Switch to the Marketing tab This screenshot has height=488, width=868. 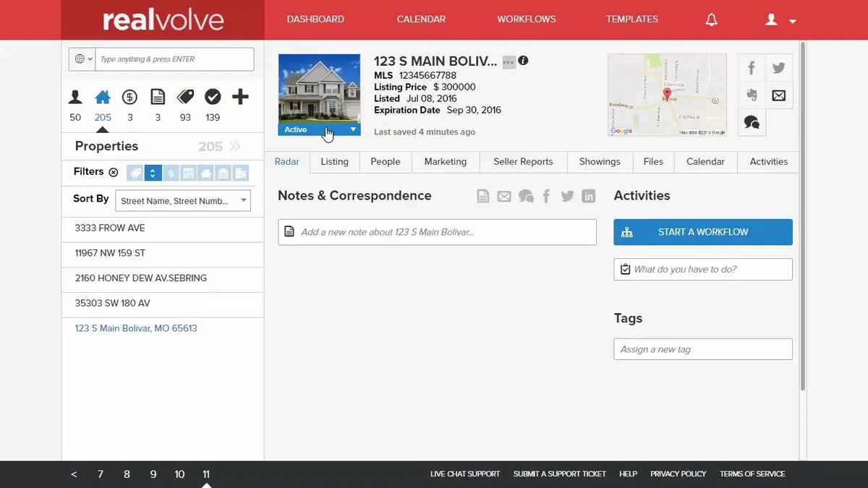pos(446,162)
